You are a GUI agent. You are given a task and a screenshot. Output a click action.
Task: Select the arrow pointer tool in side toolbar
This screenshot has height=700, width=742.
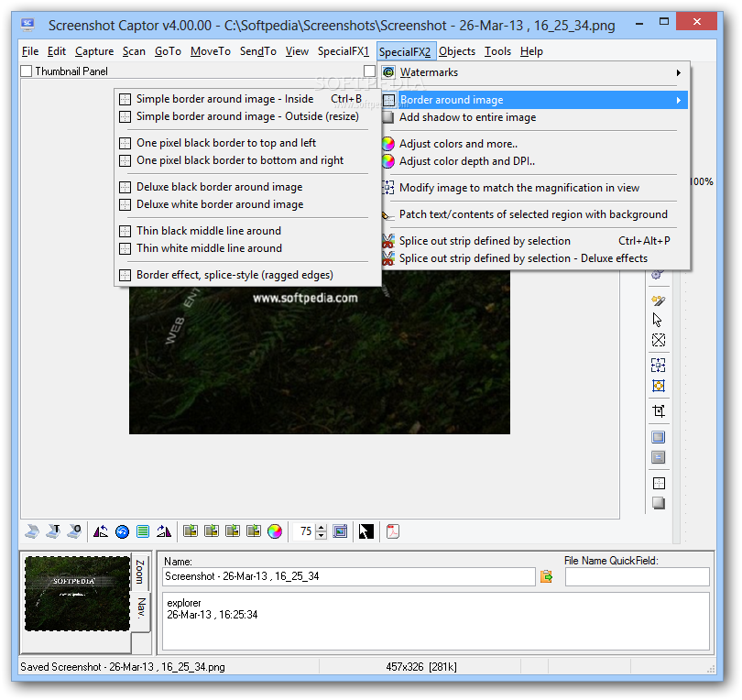coord(658,320)
